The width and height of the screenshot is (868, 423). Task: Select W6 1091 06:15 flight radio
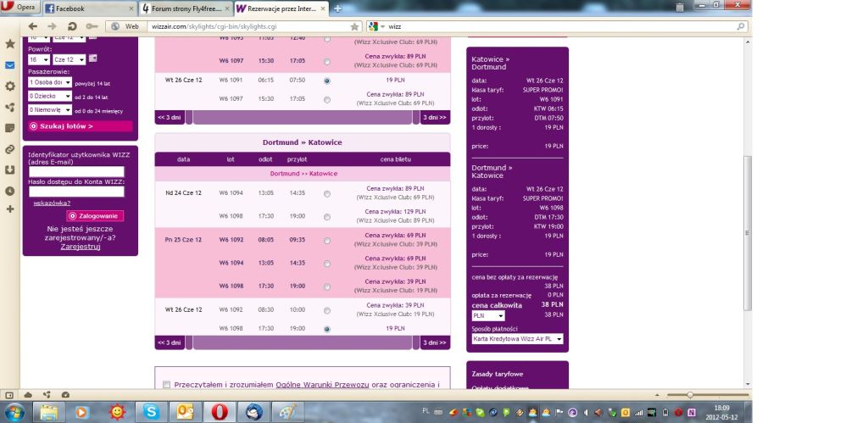click(327, 81)
